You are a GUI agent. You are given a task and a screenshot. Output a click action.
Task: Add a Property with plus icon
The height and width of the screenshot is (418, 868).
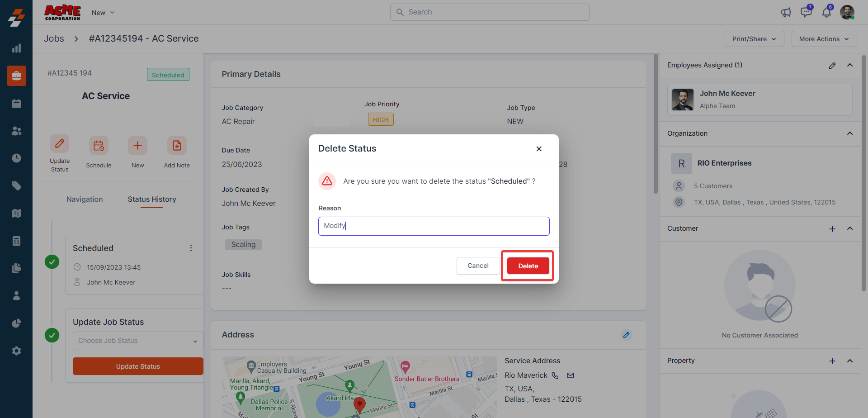coord(832,361)
